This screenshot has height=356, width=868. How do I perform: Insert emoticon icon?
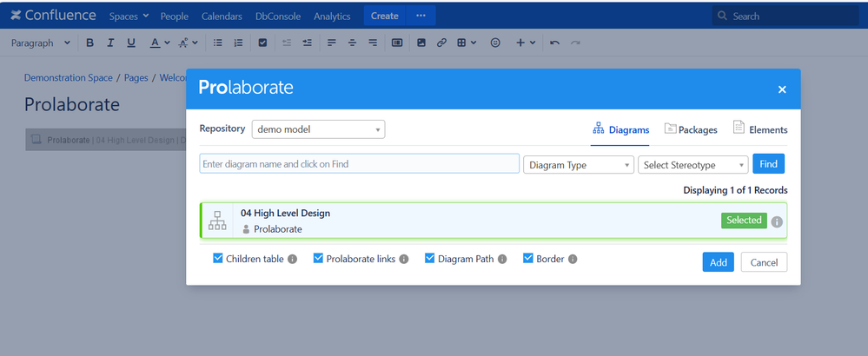pyautogui.click(x=495, y=43)
